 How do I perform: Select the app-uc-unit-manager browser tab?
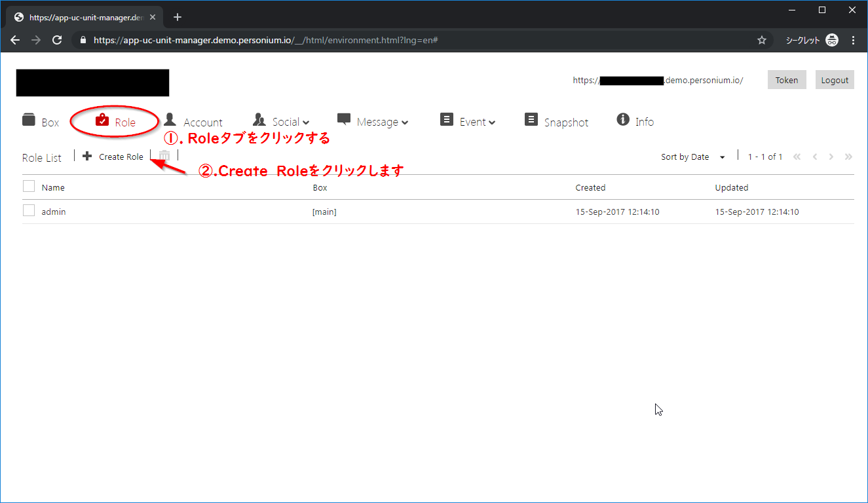84,17
